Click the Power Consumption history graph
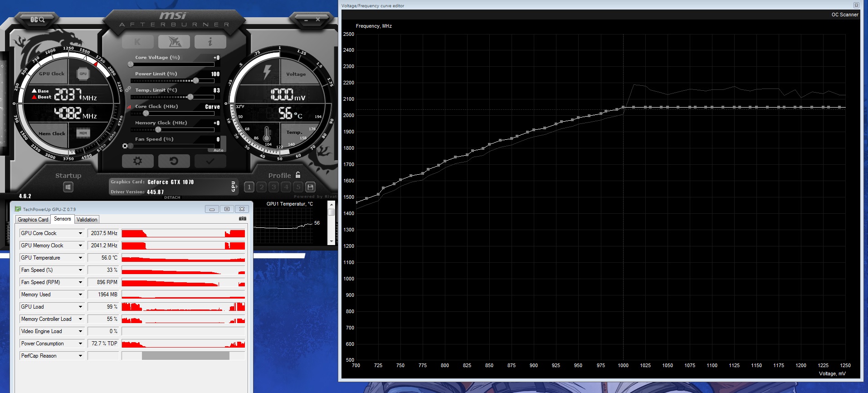Viewport: 868px width, 393px height. tap(183, 344)
